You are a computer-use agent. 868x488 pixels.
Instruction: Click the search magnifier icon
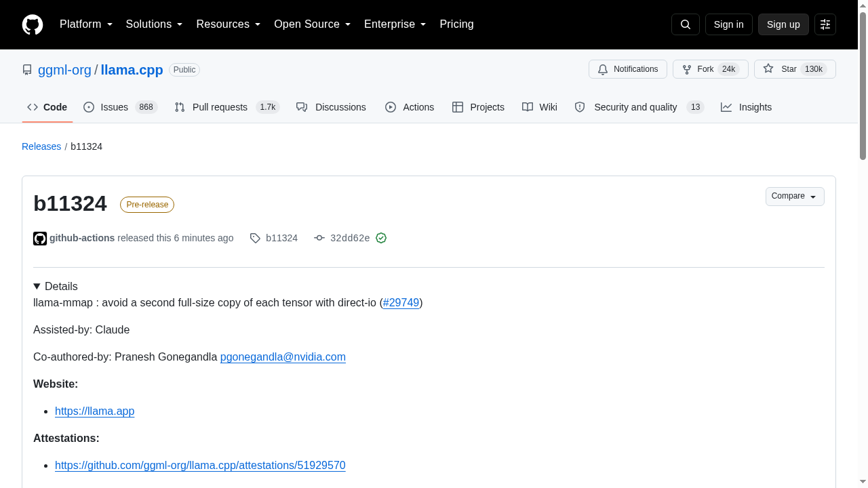click(x=686, y=24)
